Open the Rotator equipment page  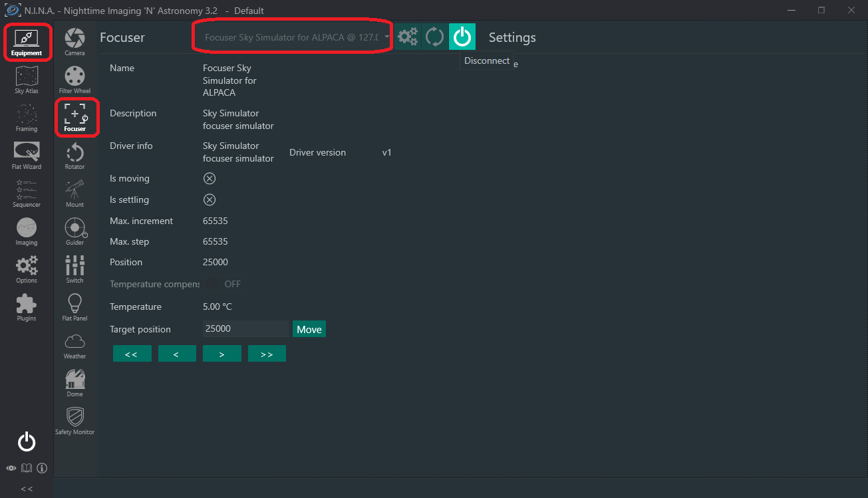tap(74, 156)
